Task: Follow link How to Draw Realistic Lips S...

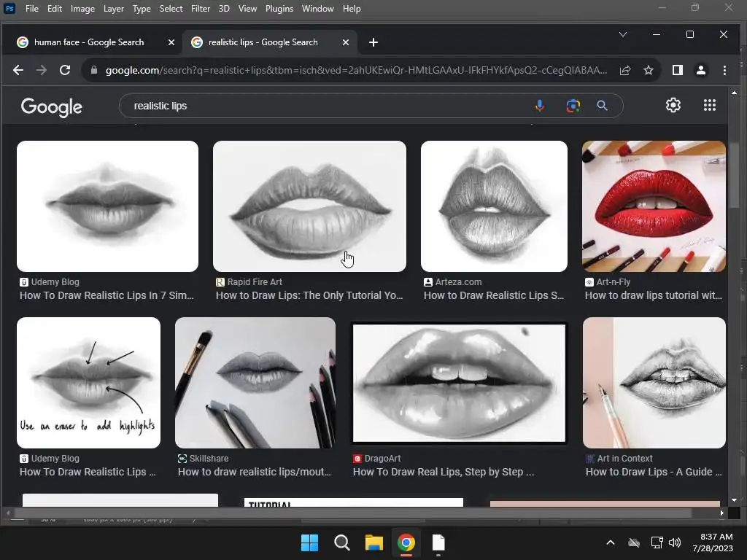Action: [494, 296]
